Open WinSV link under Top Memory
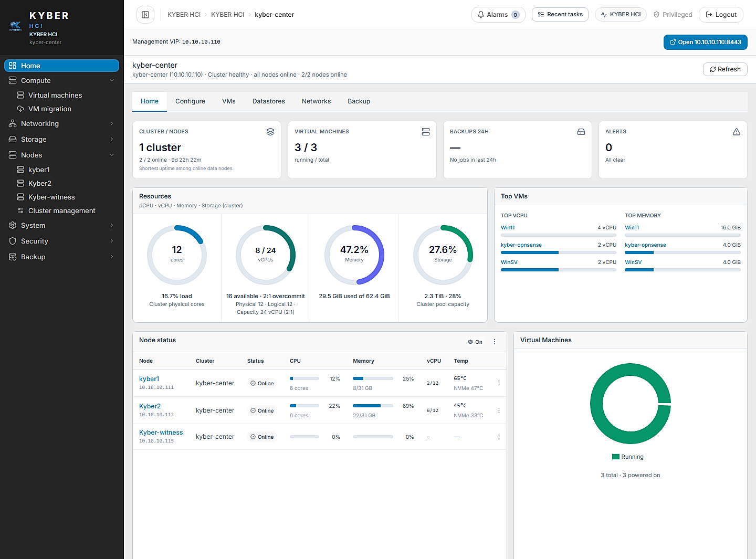This screenshot has height=559, width=756. coord(633,262)
